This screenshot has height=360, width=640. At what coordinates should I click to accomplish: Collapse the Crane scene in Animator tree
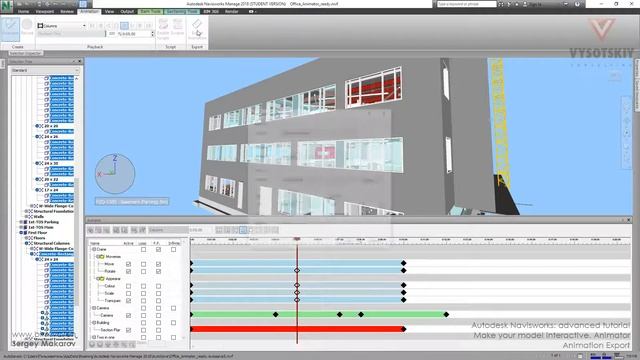point(94,249)
